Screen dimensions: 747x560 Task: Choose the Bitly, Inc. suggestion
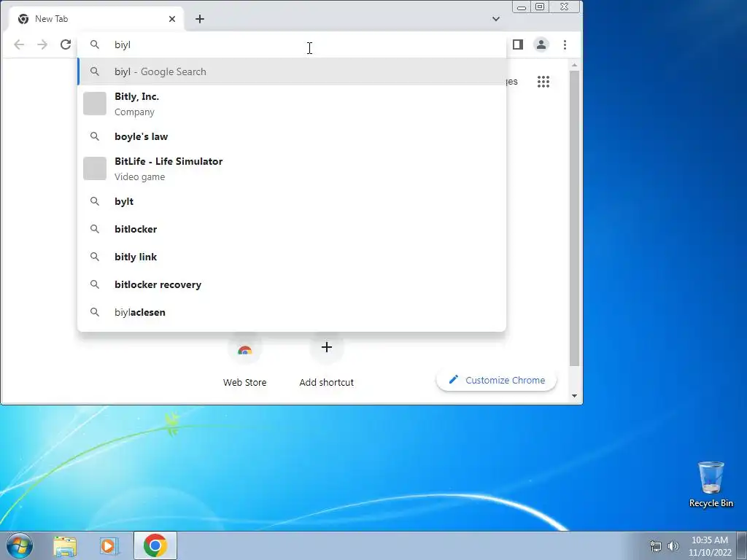tap(292, 104)
